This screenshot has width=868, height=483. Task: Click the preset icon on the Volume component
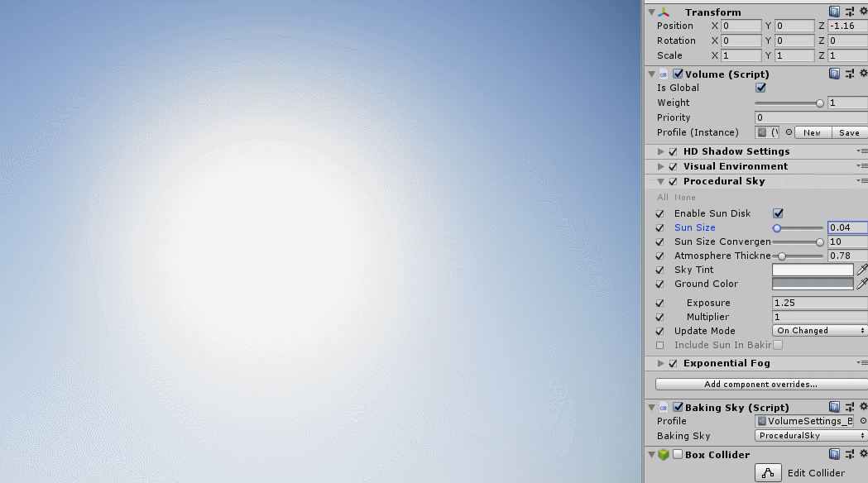tap(849, 73)
